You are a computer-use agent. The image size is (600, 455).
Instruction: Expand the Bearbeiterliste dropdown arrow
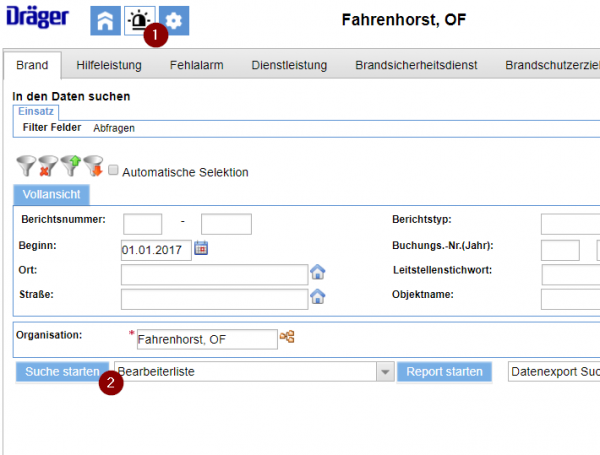pyautogui.click(x=385, y=372)
